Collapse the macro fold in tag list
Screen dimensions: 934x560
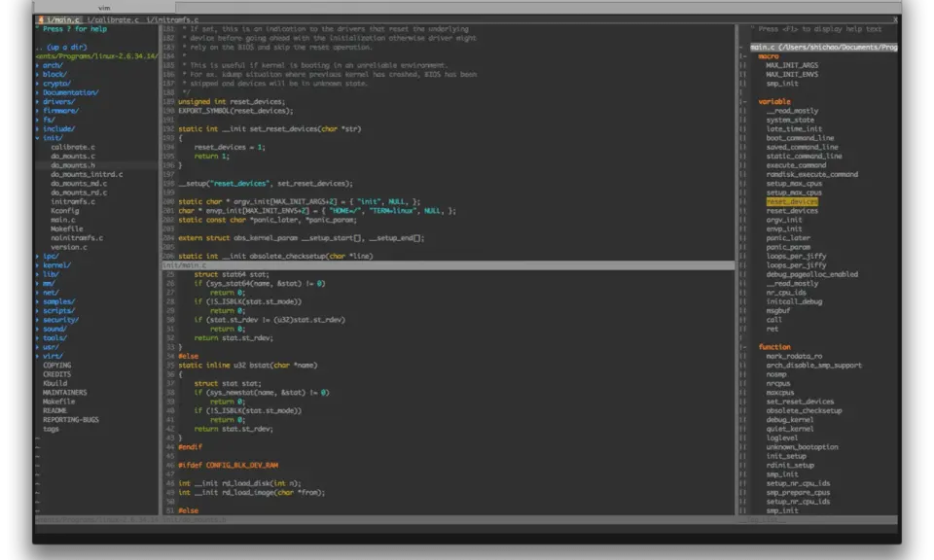pyautogui.click(x=742, y=56)
